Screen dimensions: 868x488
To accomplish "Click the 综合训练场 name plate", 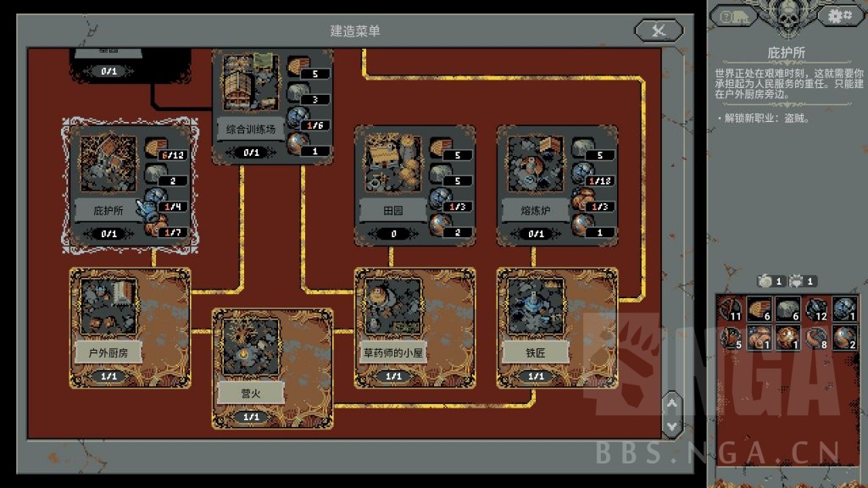I will click(251, 130).
